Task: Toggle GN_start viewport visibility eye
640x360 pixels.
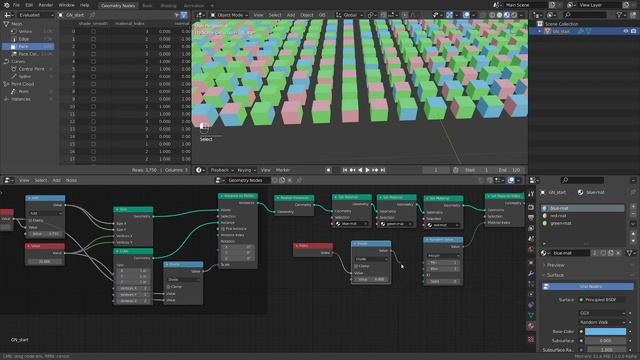Action: 626,31
